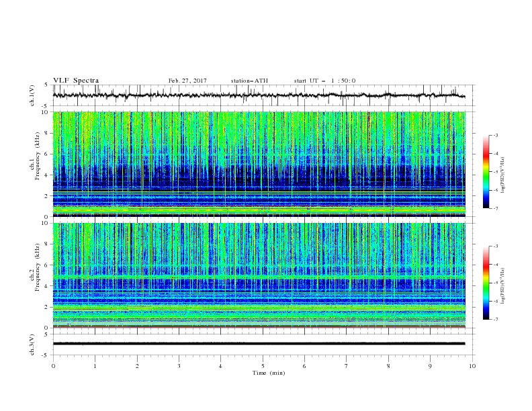Click the ch.1 waveform trace at top
This screenshot has height=411, width=532.
[259, 95]
